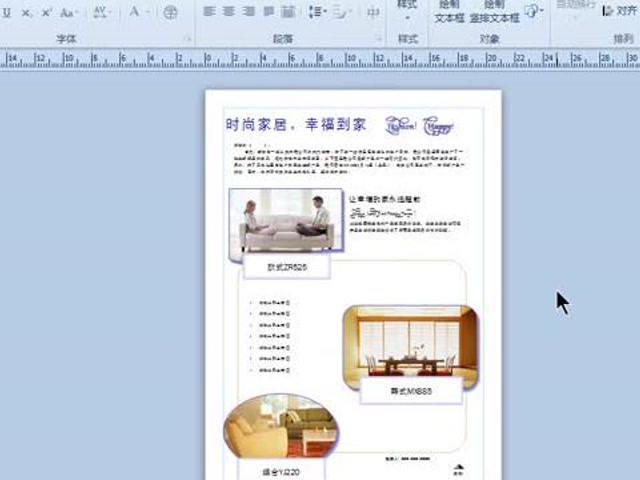640x480 pixels.
Task: Open character spacing AV dropdown
Action: click(101, 13)
